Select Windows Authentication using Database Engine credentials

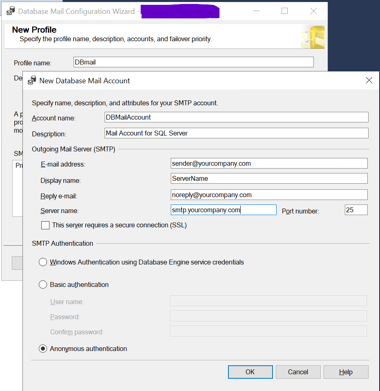[x=43, y=262]
